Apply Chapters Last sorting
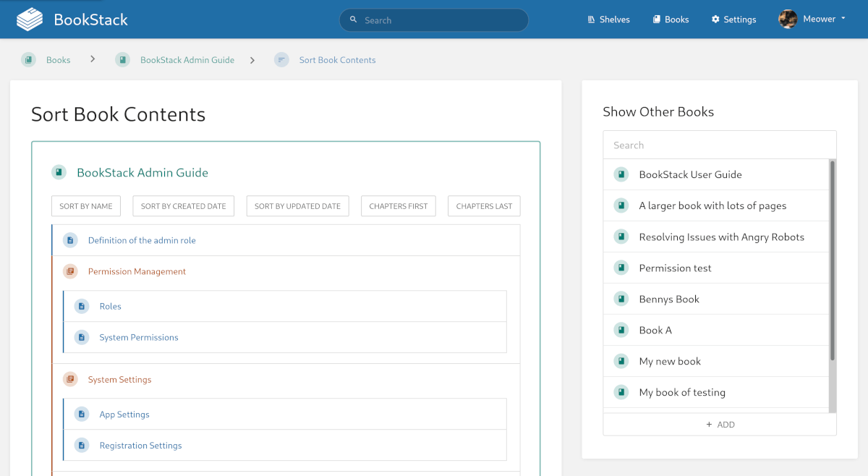The height and width of the screenshot is (476, 868). 484,206
